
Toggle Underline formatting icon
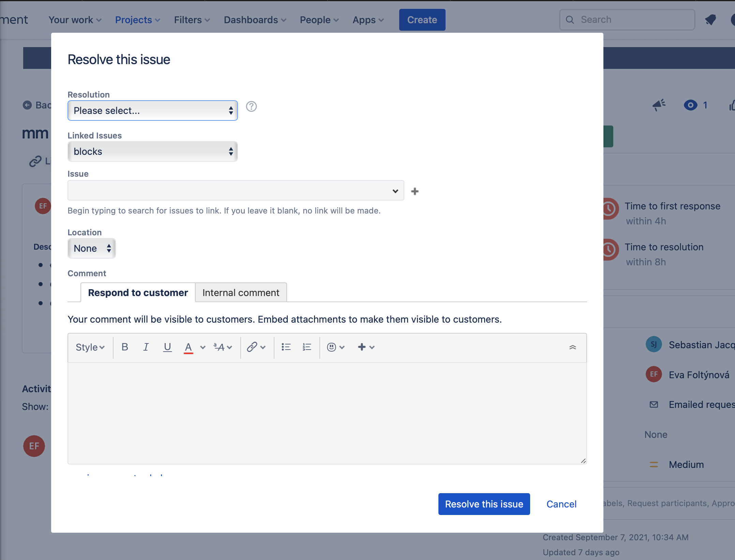click(167, 347)
